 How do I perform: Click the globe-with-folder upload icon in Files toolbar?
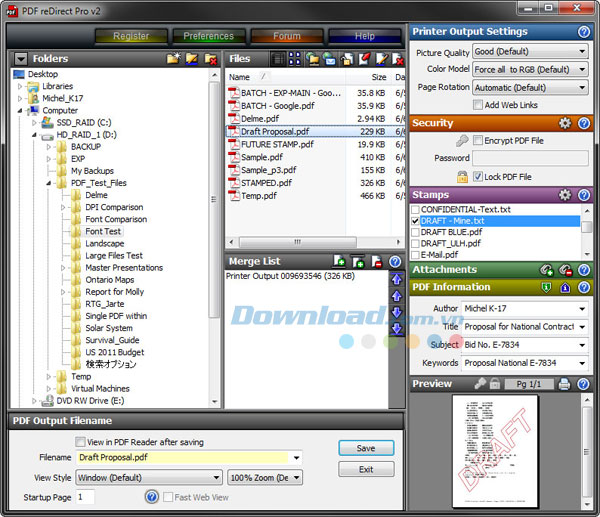pos(313,59)
